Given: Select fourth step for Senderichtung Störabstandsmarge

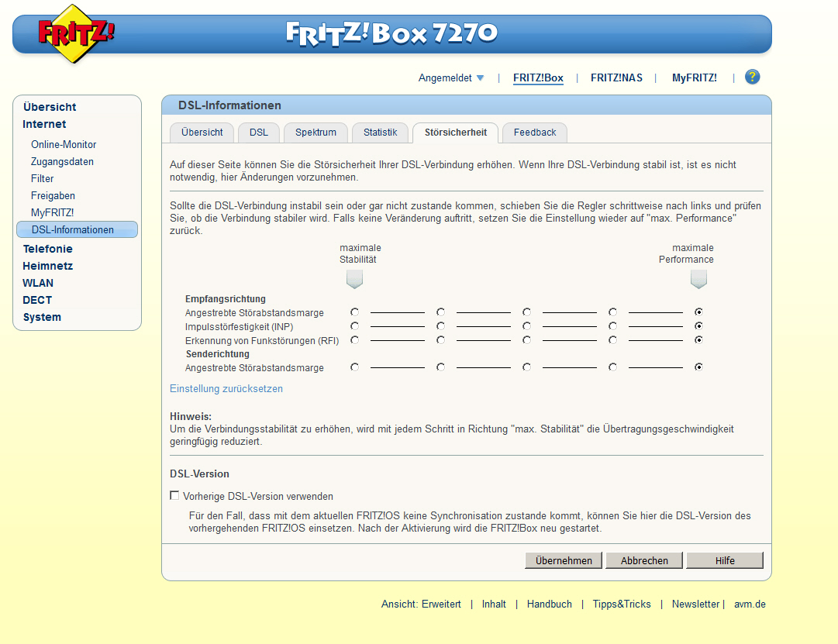Looking at the screenshot, I should pyautogui.click(x=612, y=367).
